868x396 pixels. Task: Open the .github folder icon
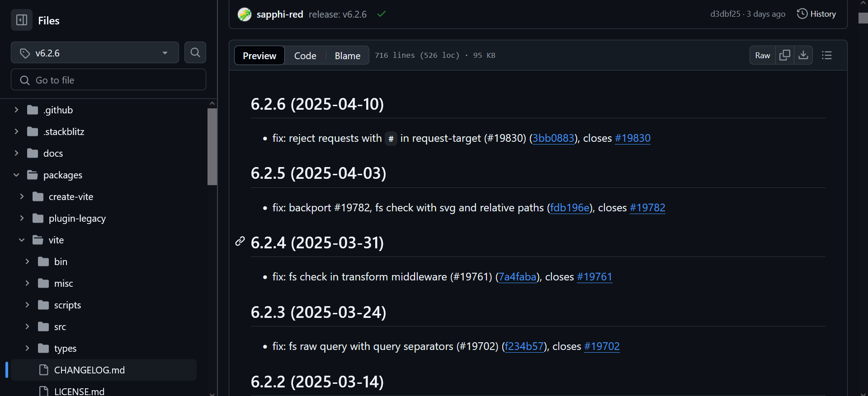point(33,110)
